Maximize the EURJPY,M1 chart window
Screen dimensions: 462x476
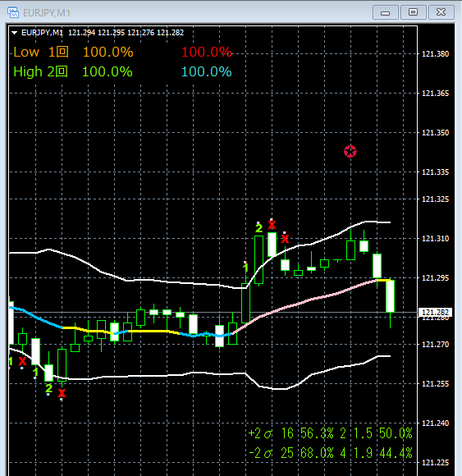coord(413,12)
